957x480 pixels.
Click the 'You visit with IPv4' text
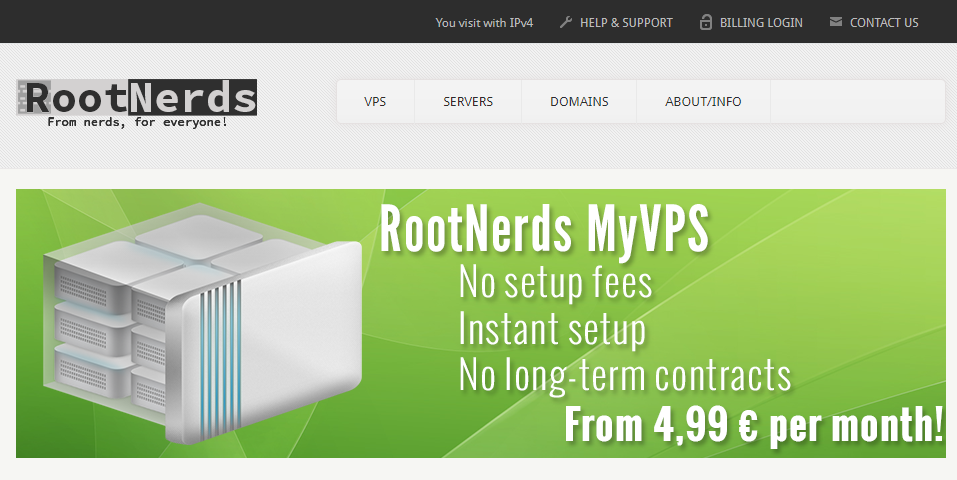(484, 23)
